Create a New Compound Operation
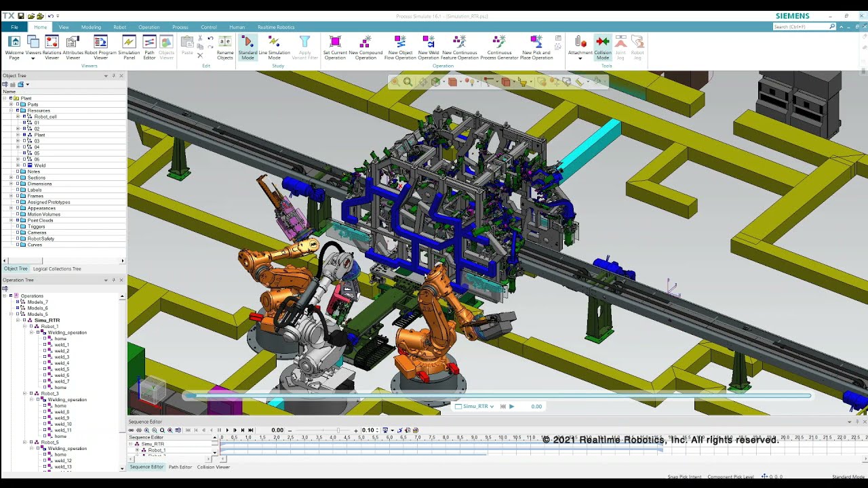Image resolution: width=868 pixels, height=488 pixels. [366, 47]
